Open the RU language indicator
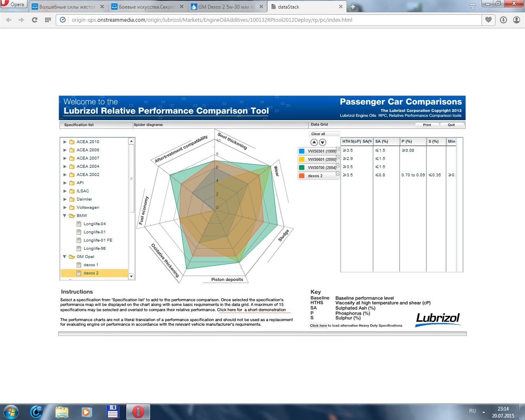The image size is (525, 420). pyautogui.click(x=472, y=411)
